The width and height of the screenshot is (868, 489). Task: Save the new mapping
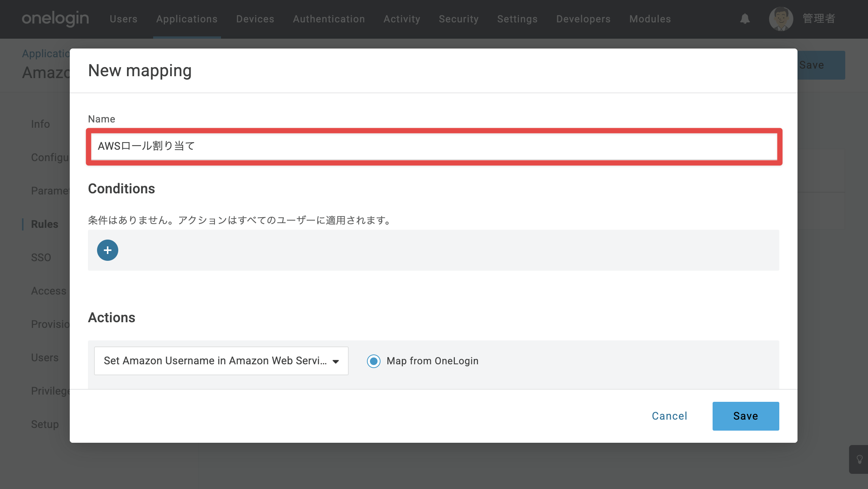pos(746,416)
